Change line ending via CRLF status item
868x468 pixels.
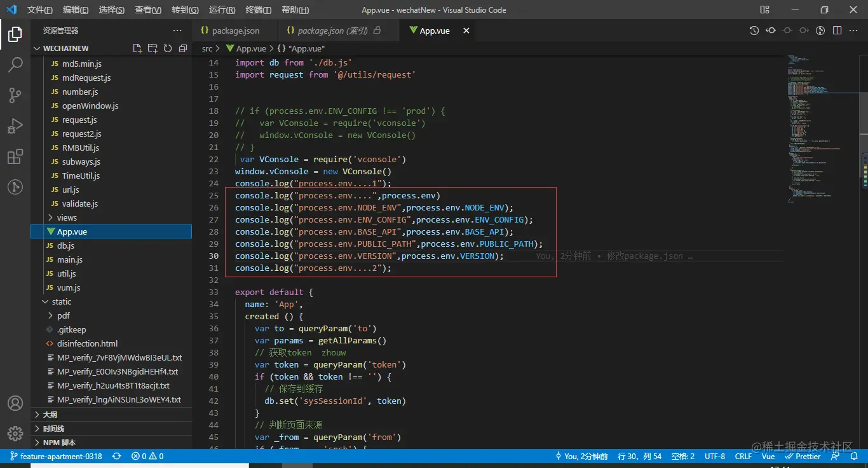pos(743,456)
